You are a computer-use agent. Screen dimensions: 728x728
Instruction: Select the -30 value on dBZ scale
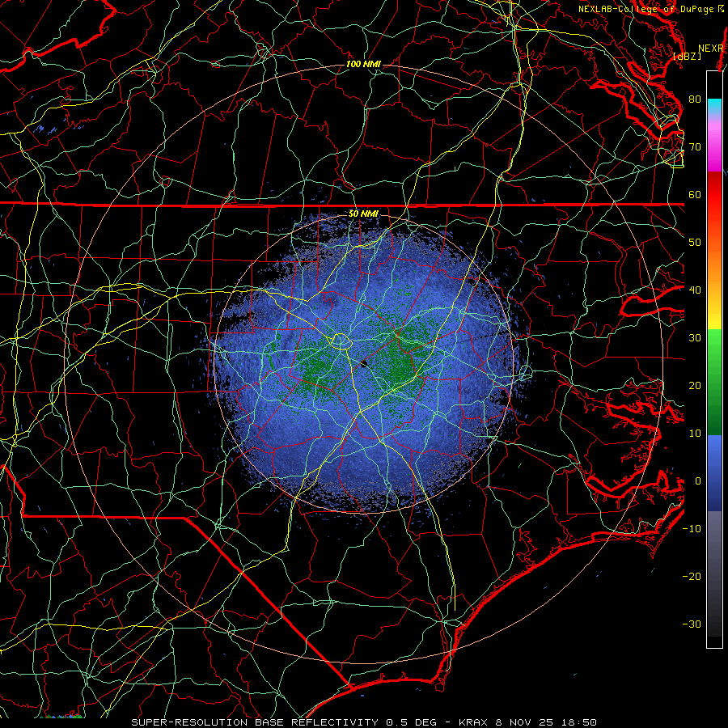(x=692, y=624)
